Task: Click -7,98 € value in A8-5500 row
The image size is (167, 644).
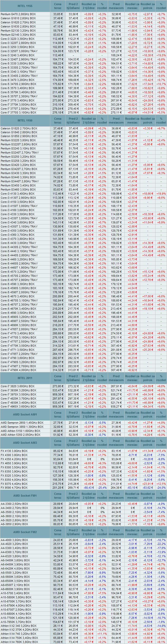Action: tap(89, 573)
